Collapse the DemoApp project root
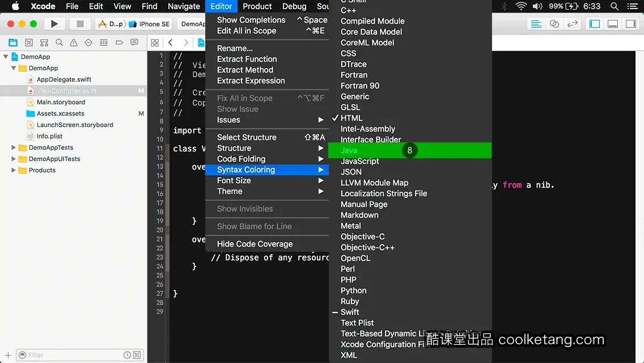Viewport: 644px width, 363px height. [x=6, y=57]
